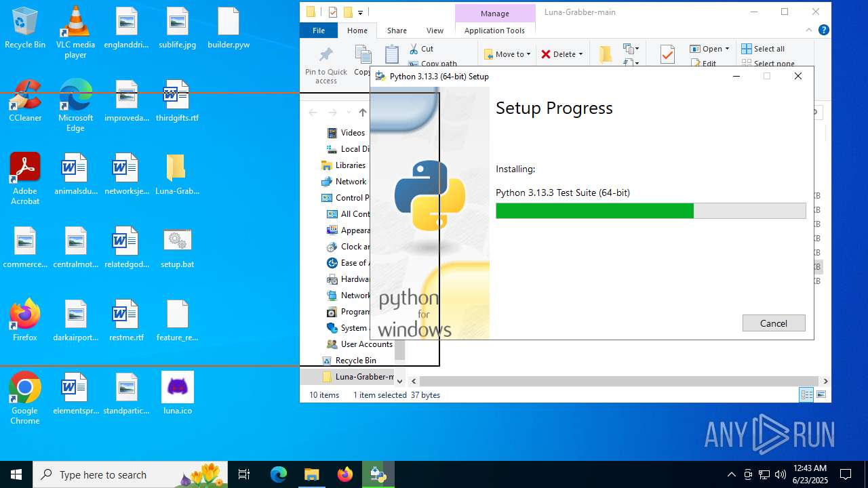The height and width of the screenshot is (488, 868).
Task: Click taskbar search box
Action: 131,474
